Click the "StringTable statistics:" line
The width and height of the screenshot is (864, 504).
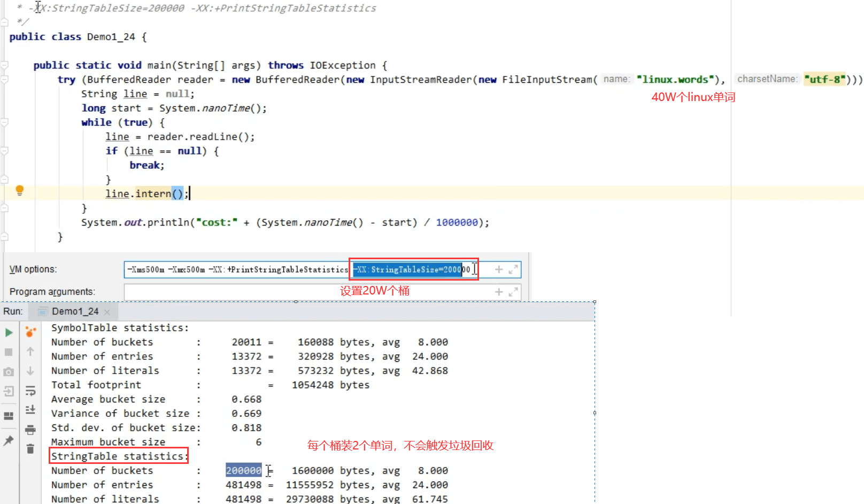(119, 456)
